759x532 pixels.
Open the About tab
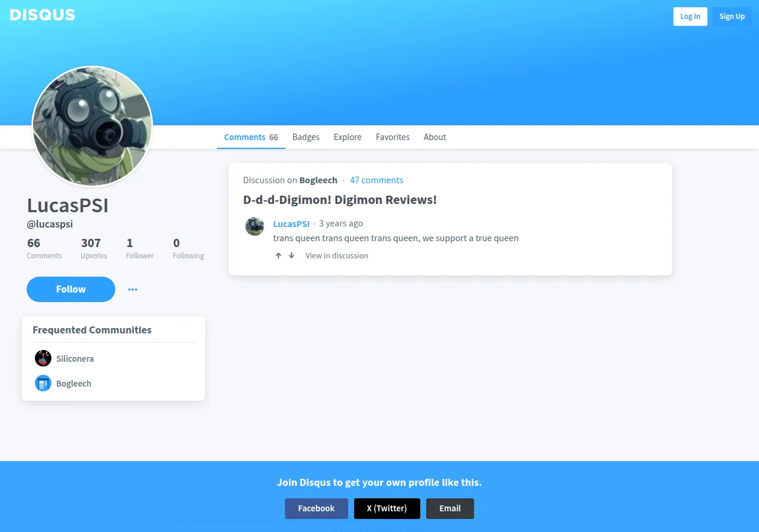coord(435,137)
